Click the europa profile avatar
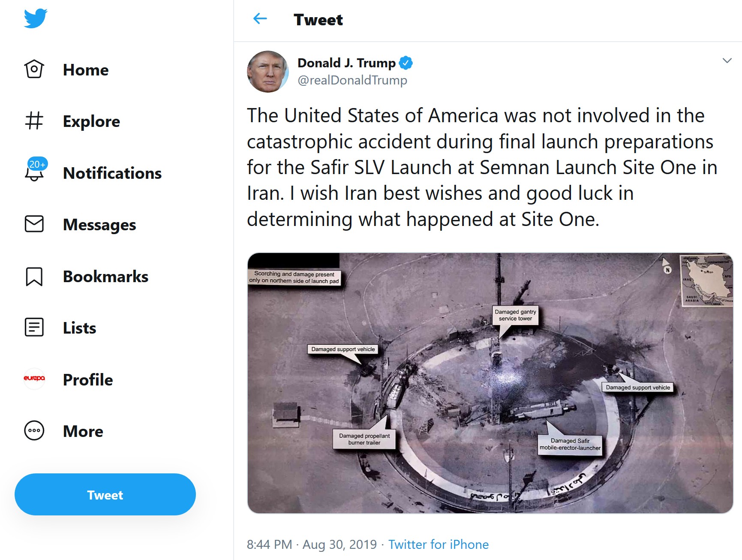The image size is (742, 560). [34, 379]
